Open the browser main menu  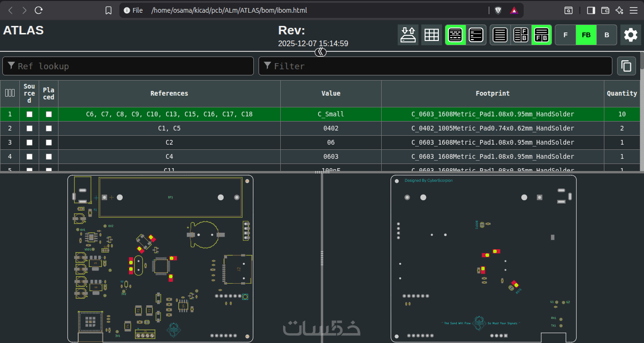634,10
